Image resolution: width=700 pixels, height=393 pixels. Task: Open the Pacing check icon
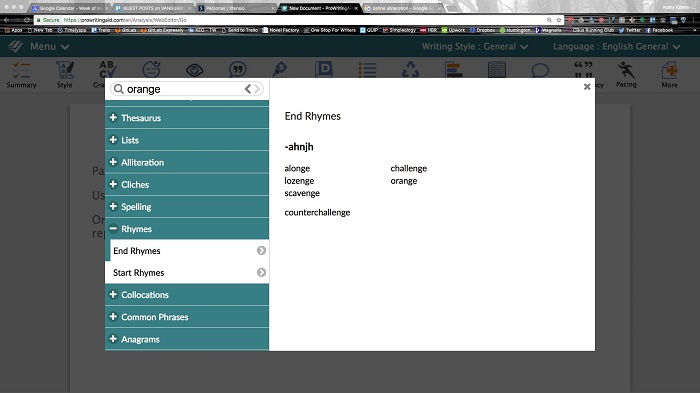coord(626,75)
